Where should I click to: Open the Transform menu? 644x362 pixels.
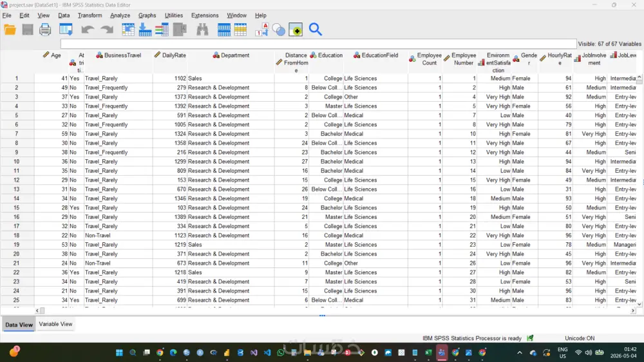[x=90, y=15]
